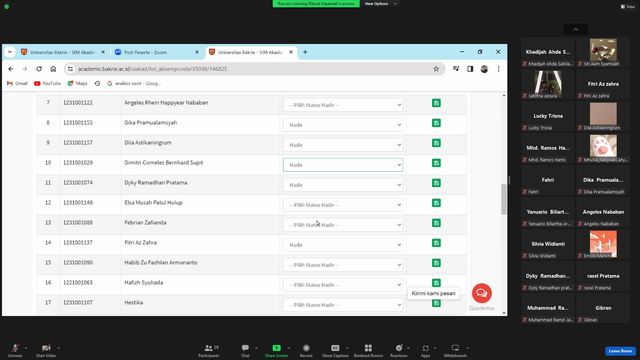Expand audio options arrow next to Unmute
This screenshot has width=640, height=360.
26,348
